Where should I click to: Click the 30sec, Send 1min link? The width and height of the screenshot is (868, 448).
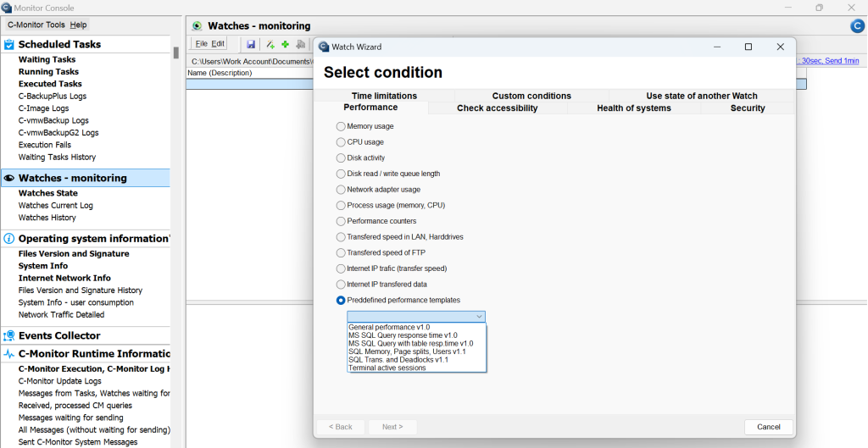829,61
